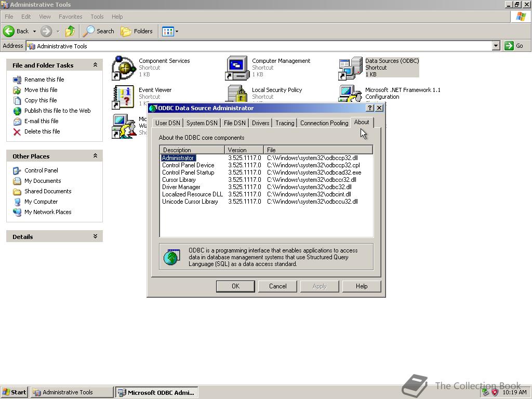Click the Version column header

[244, 150]
